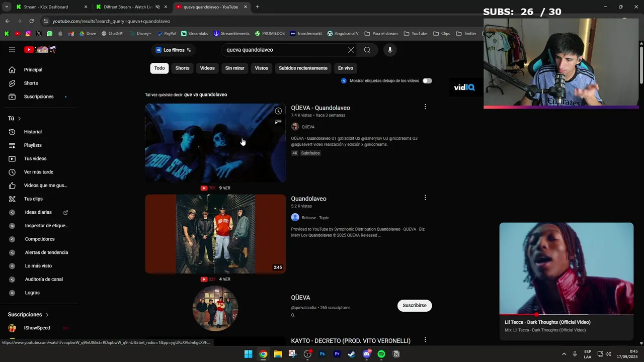This screenshot has height=362, width=644.
Task: Select the Shorts filter chip
Action: (x=182, y=68)
